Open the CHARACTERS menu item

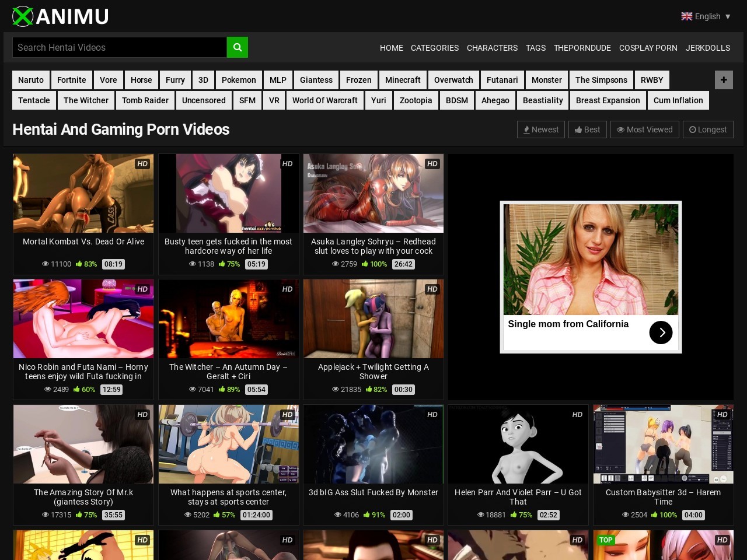tap(492, 48)
